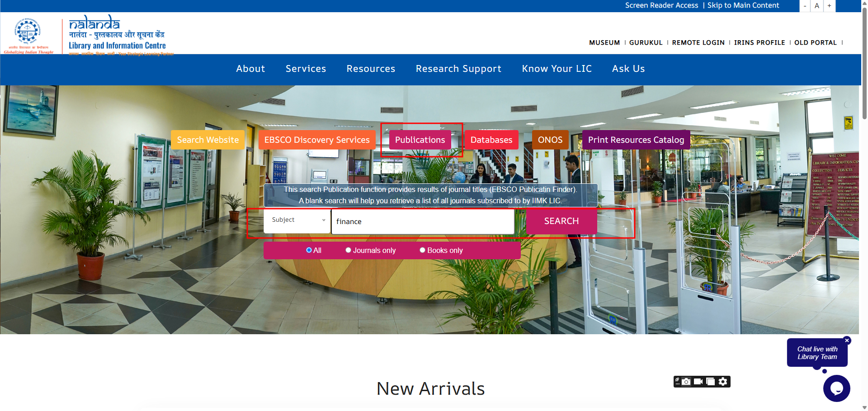Open the Subject dropdown

[x=297, y=221]
